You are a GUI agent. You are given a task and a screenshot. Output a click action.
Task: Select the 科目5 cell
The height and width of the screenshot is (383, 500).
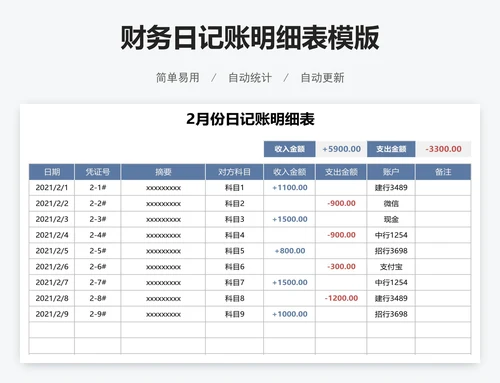click(x=234, y=251)
